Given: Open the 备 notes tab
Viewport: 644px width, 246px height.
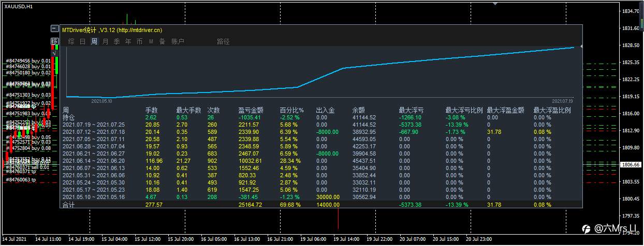Looking at the screenshot, I should pos(162,41).
